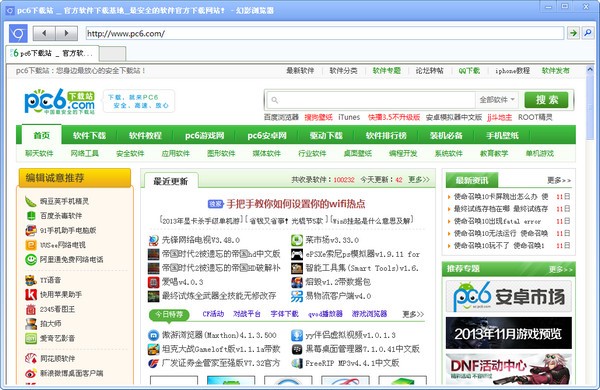Click the 新浪微博桌面客户端 eye icon
The height and width of the screenshot is (390, 600).
31,374
